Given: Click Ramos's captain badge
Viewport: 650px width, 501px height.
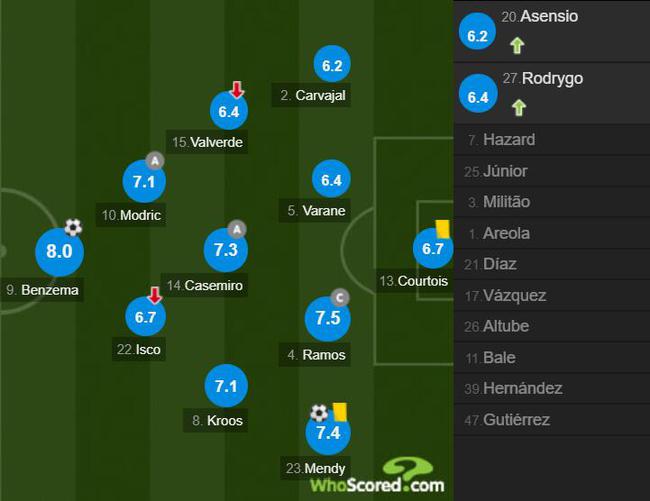Looking at the screenshot, I should (340, 298).
